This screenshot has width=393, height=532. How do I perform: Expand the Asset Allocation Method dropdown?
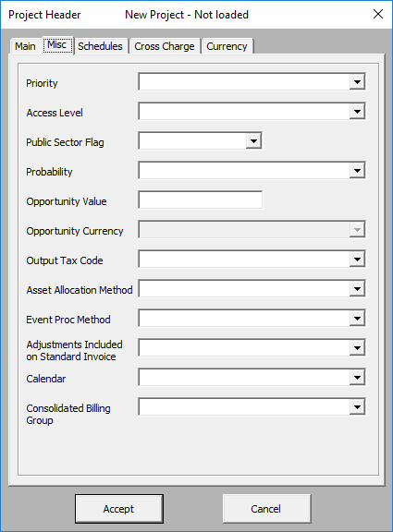pos(357,289)
